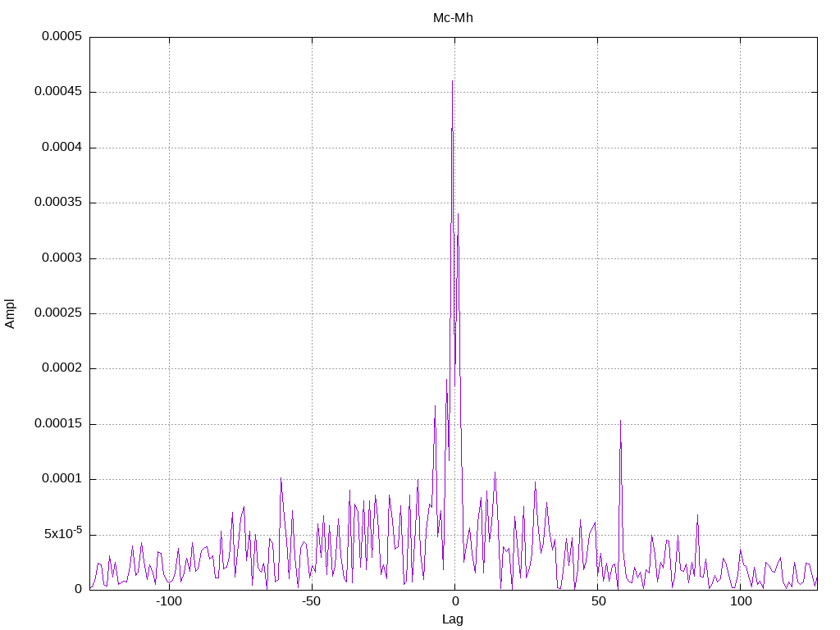Screen dimensions: 840x630
Task: Click the 50 x-axis tick label
Action: point(598,601)
